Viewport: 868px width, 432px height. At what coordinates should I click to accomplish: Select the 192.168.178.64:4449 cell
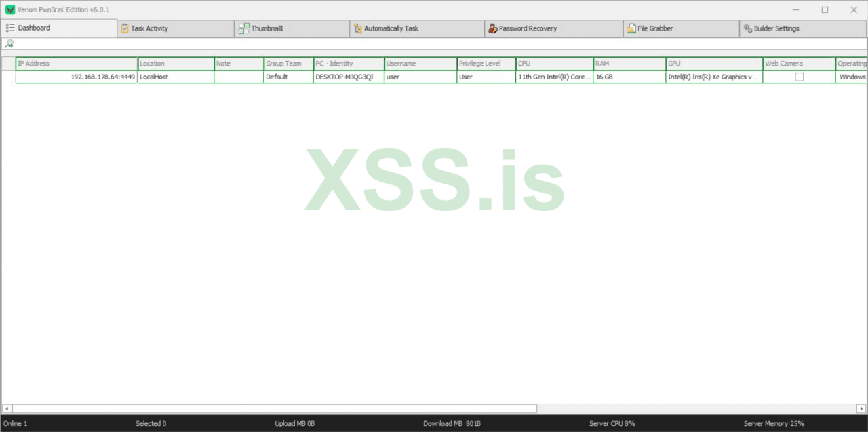click(77, 77)
